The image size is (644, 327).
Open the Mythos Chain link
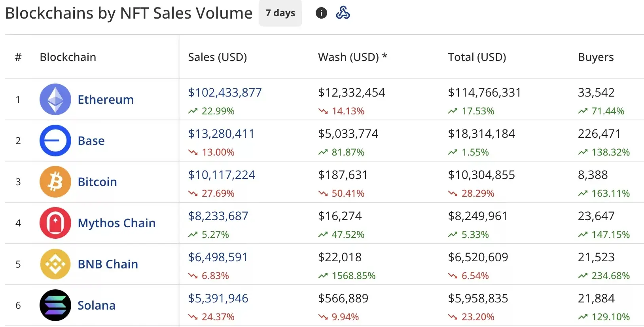(117, 223)
